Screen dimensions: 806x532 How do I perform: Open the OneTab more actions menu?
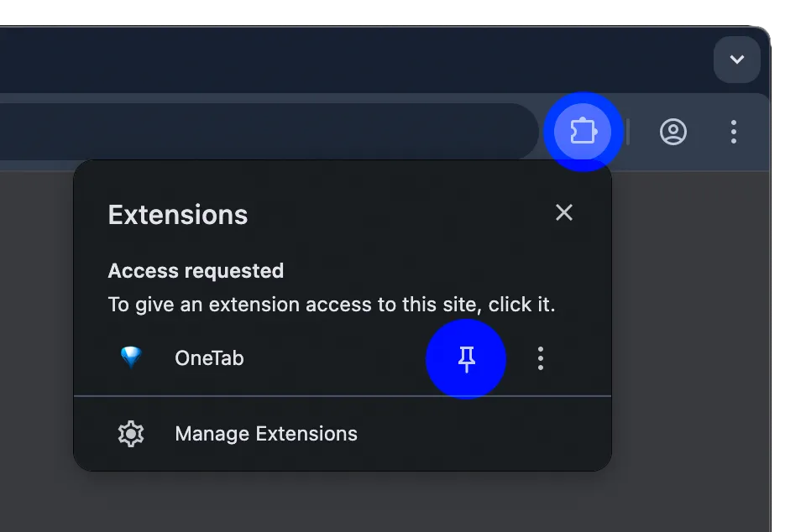(541, 359)
